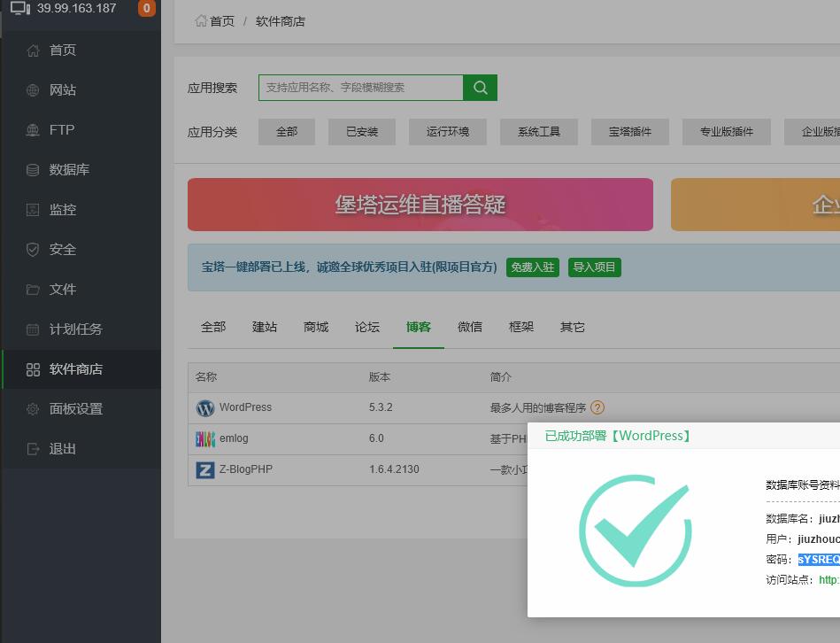Viewport: 840px width, 643px height.
Task: Open 安全 in the sidebar
Action: [81, 249]
